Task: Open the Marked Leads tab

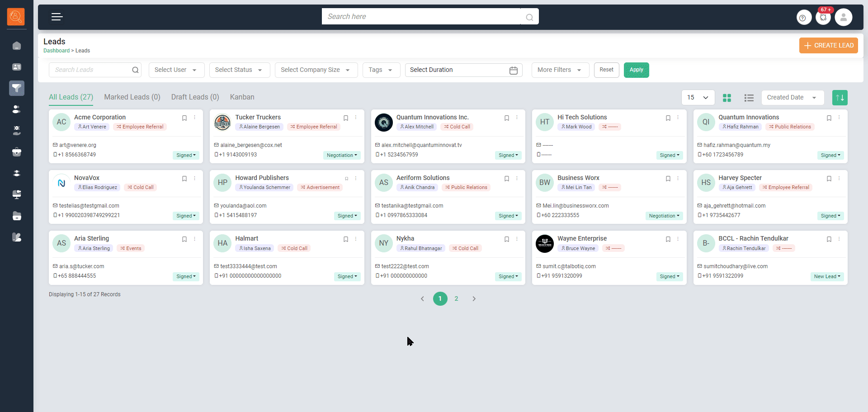Action: click(x=132, y=97)
